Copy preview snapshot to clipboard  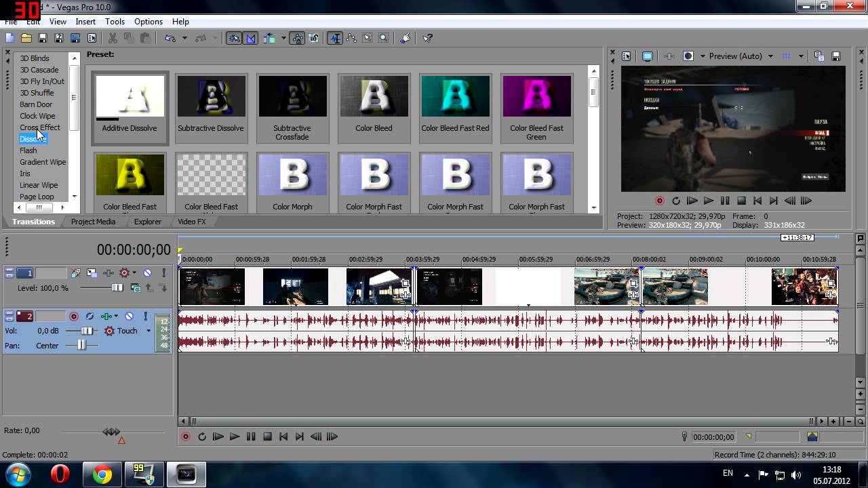(x=819, y=56)
